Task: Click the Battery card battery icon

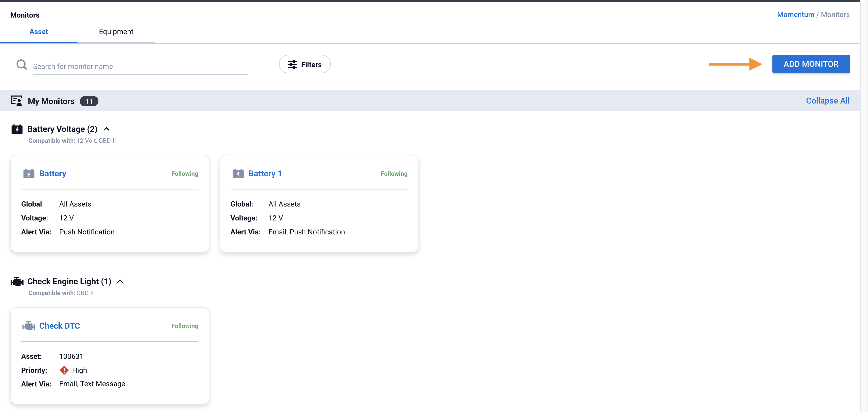Action: pyautogui.click(x=29, y=174)
